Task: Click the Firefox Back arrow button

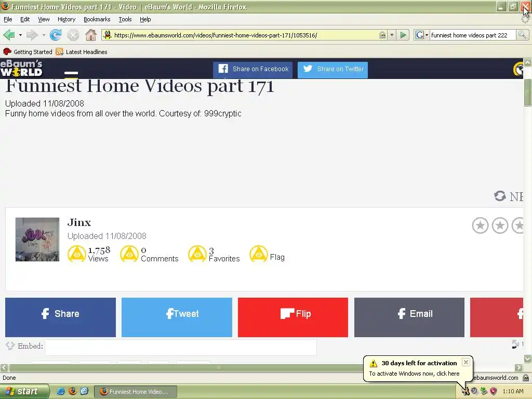Action: click(9, 35)
